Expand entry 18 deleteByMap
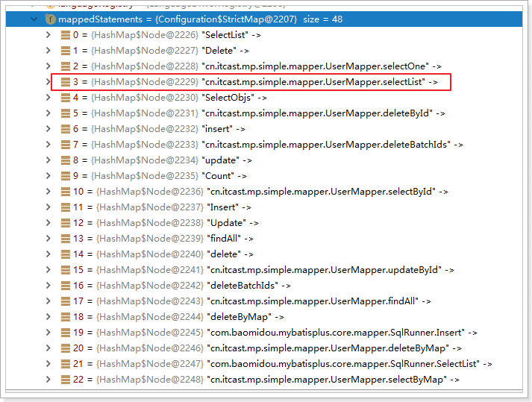Viewport: 532px width, 402px height. click(48, 317)
